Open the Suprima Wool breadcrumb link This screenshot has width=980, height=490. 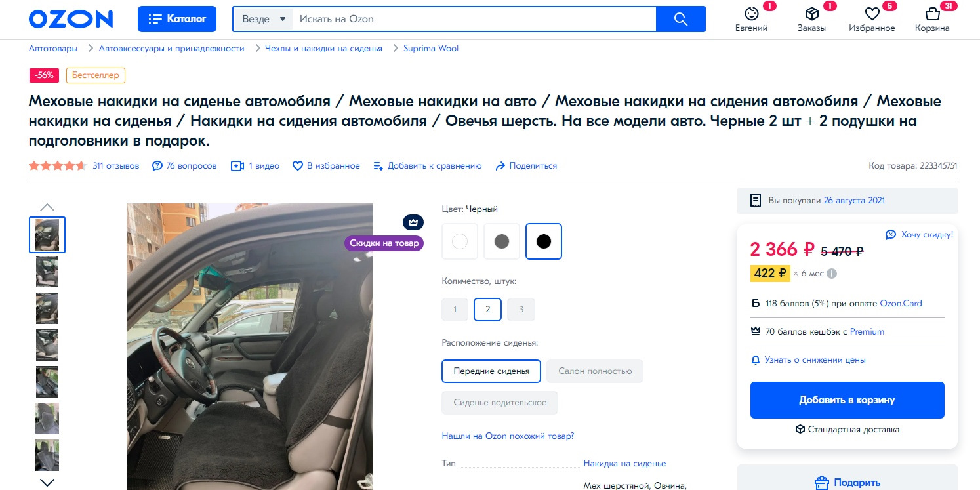pos(431,48)
